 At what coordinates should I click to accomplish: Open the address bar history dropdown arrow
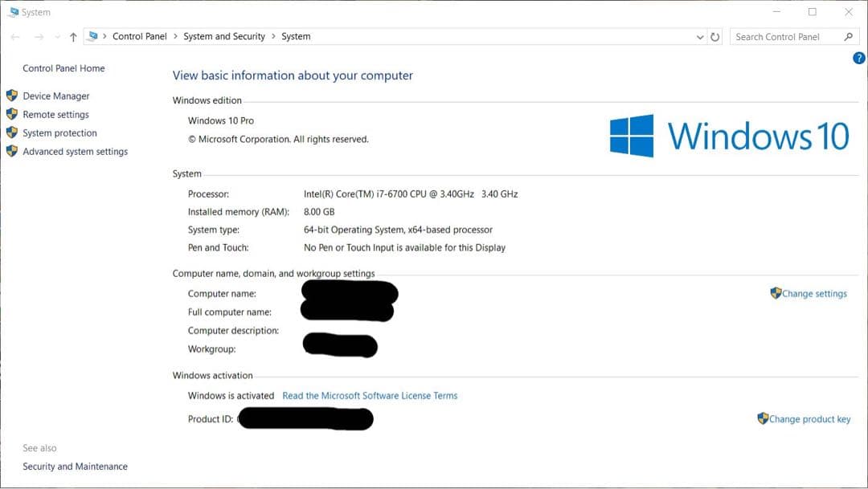(x=698, y=36)
